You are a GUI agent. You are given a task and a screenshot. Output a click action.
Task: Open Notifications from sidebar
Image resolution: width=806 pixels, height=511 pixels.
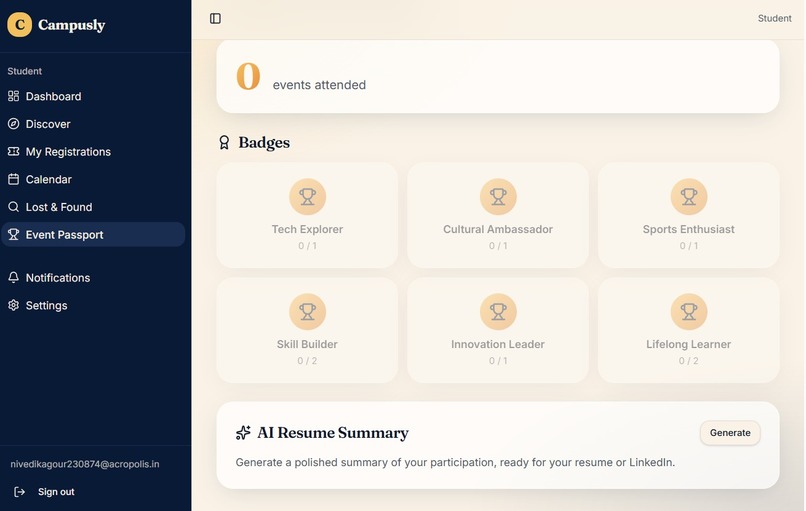[x=93, y=278]
